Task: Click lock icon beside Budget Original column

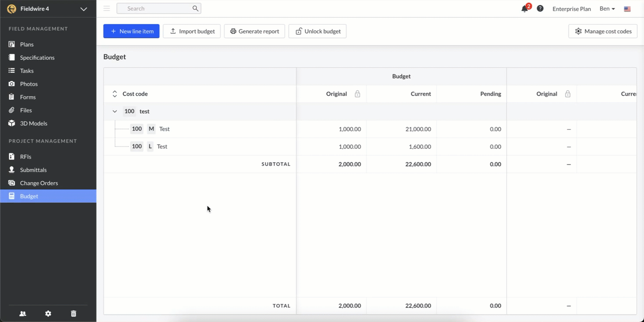Action: point(357,94)
